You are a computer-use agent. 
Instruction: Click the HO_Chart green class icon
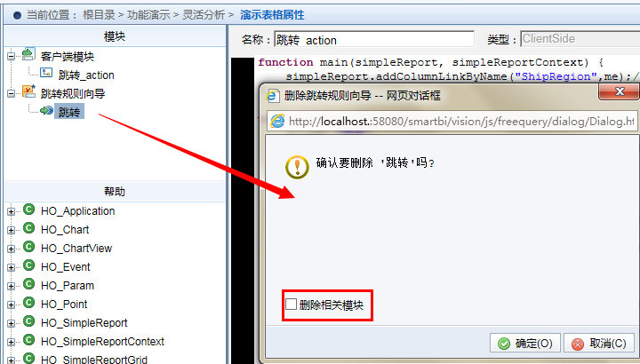coord(29,228)
